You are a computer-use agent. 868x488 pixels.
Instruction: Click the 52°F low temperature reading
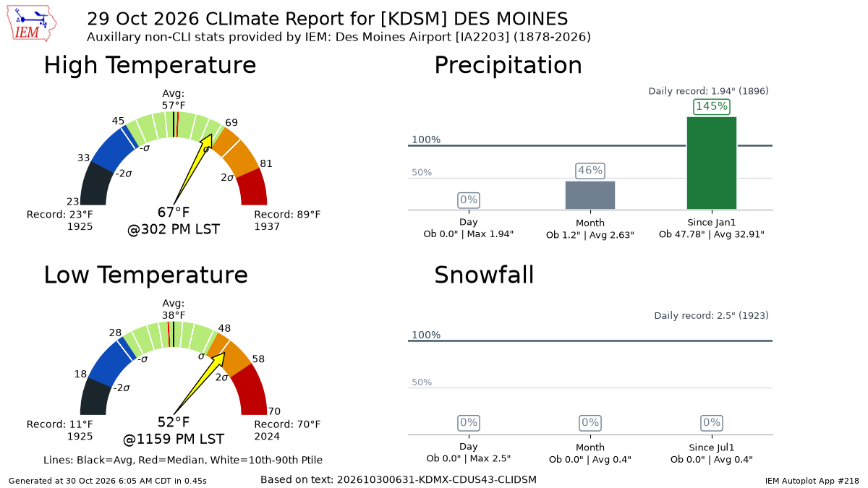coord(174,422)
